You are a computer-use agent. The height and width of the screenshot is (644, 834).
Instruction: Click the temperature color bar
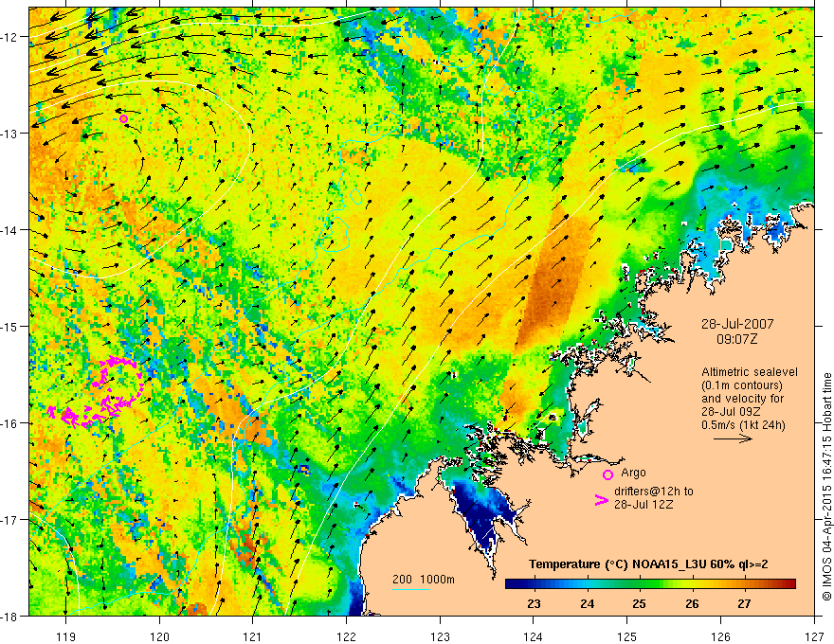click(x=650, y=583)
